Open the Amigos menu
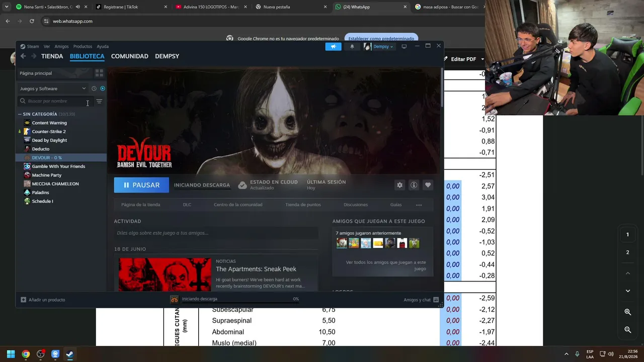The width and height of the screenshot is (644, 362). tap(61, 46)
